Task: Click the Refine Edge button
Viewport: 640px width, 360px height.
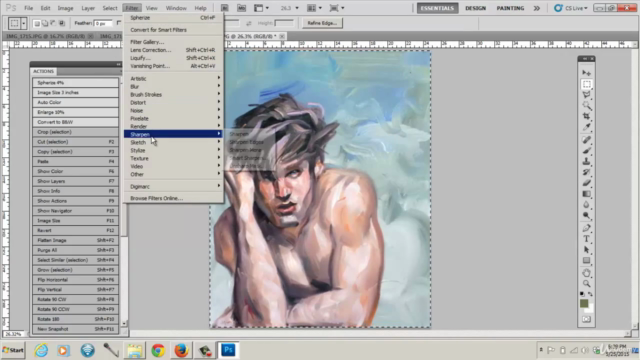Action: point(322,23)
